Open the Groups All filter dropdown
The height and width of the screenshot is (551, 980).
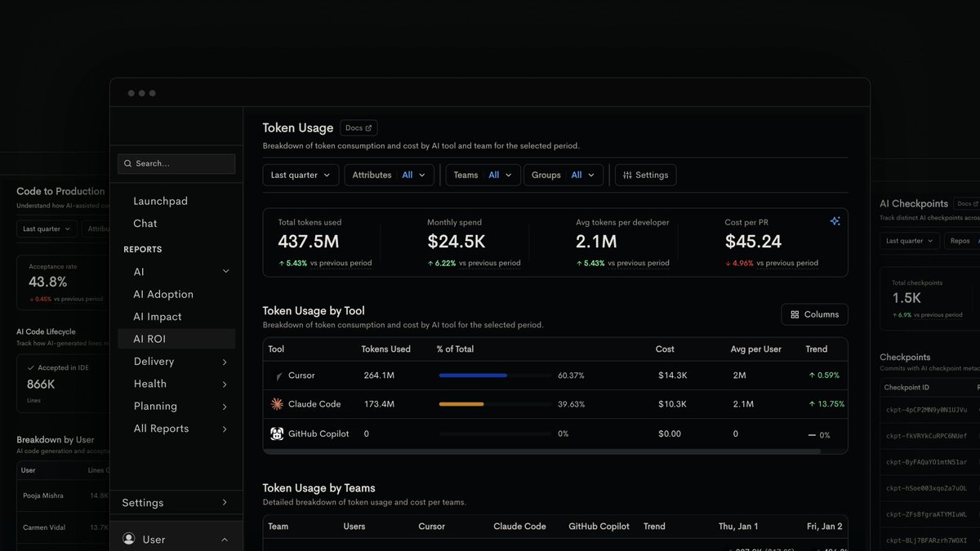(563, 175)
